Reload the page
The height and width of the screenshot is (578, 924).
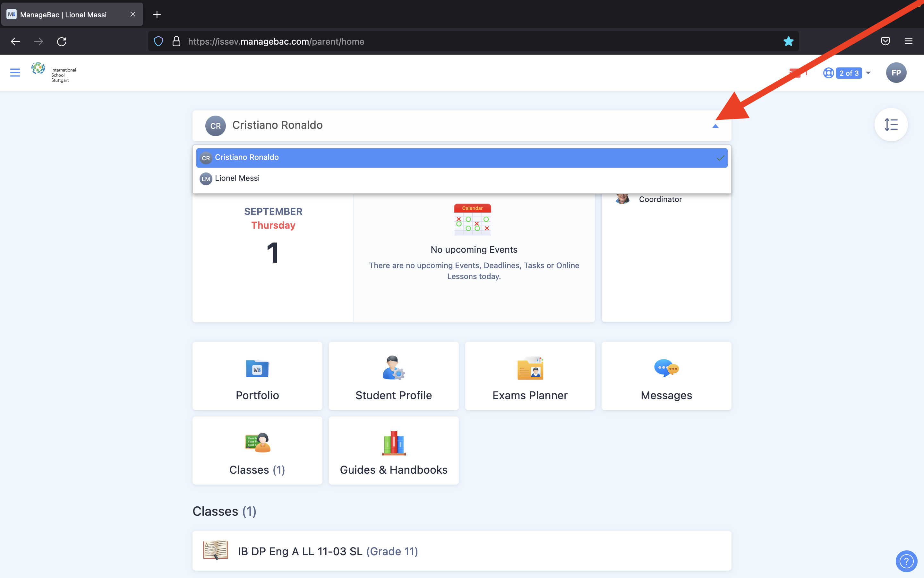(62, 41)
